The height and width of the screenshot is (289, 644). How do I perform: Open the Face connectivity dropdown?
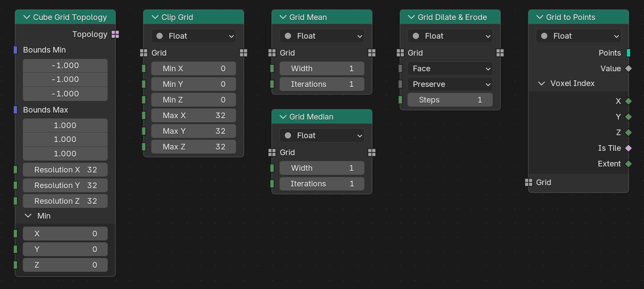tap(450, 69)
